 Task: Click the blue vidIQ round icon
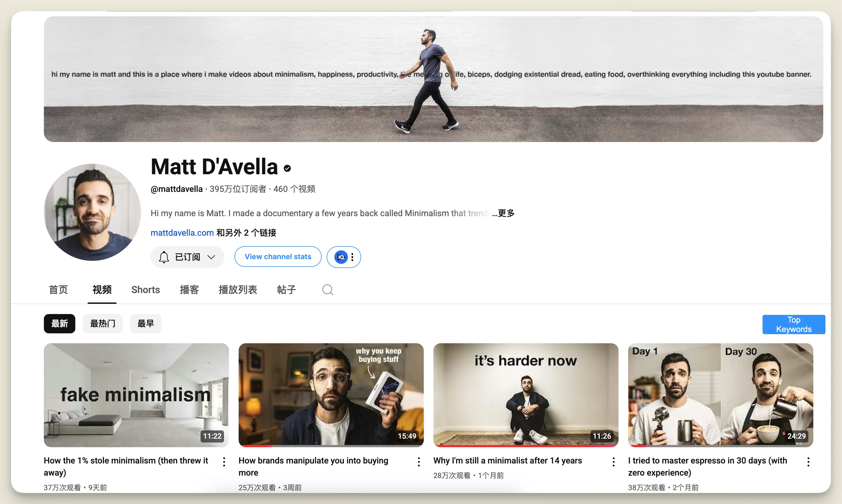pos(341,257)
